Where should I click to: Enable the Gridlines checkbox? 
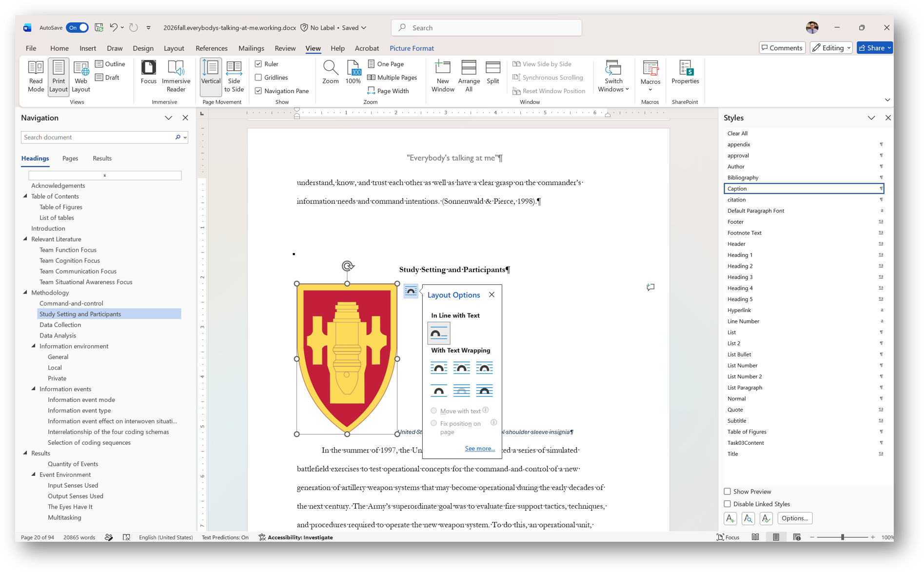[258, 77]
